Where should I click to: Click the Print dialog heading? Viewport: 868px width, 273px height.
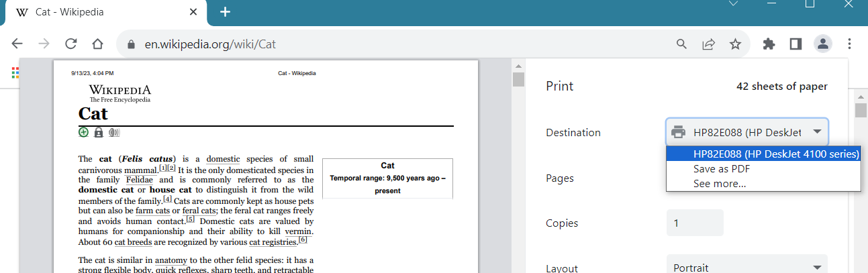(x=560, y=86)
